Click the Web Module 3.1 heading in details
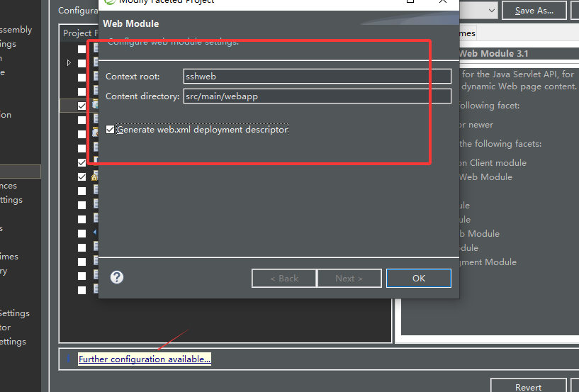579x392 pixels. (494, 54)
